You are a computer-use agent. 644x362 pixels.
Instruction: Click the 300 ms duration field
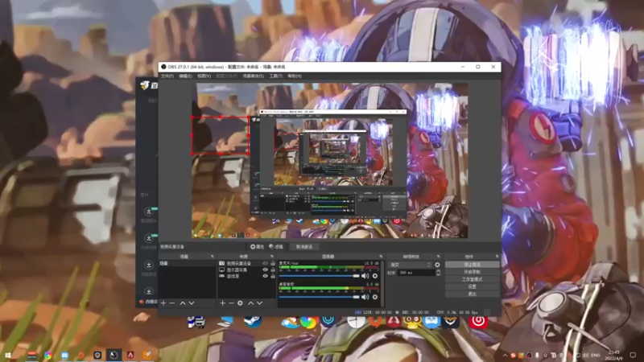coord(416,273)
